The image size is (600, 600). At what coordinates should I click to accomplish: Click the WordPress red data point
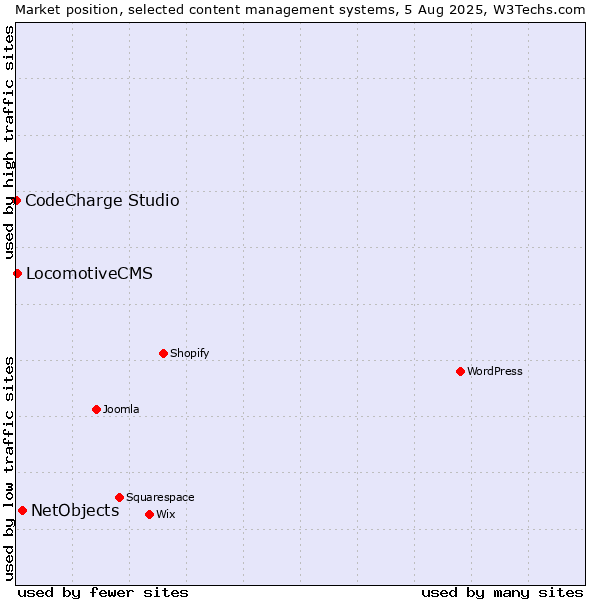[x=460, y=371]
